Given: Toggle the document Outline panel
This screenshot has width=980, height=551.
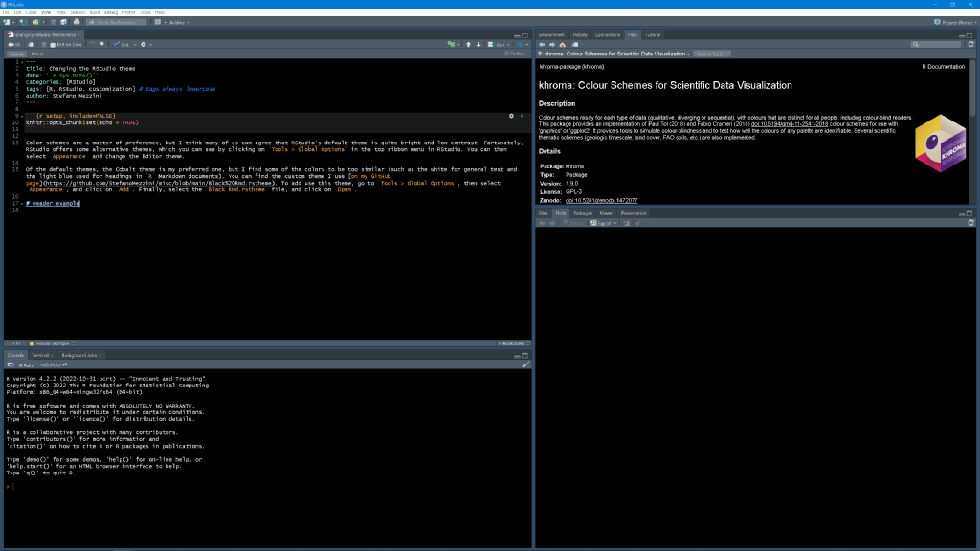Looking at the screenshot, I should (517, 54).
